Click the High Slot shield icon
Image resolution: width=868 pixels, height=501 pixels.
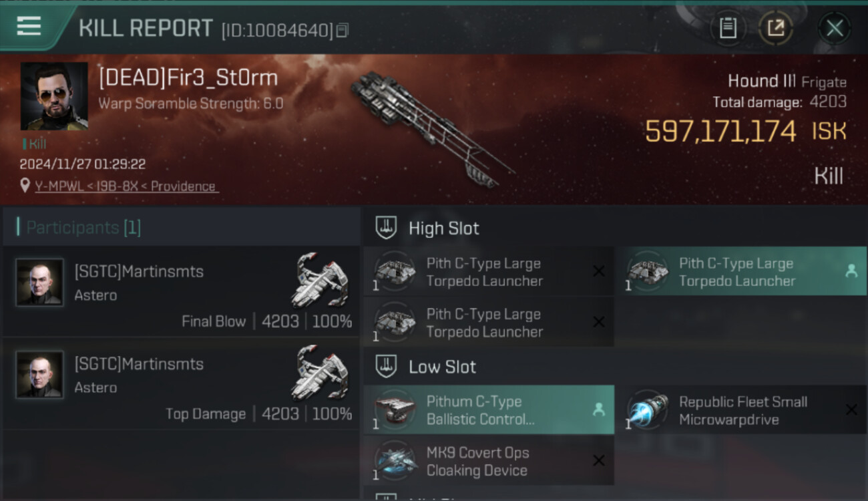(x=385, y=228)
